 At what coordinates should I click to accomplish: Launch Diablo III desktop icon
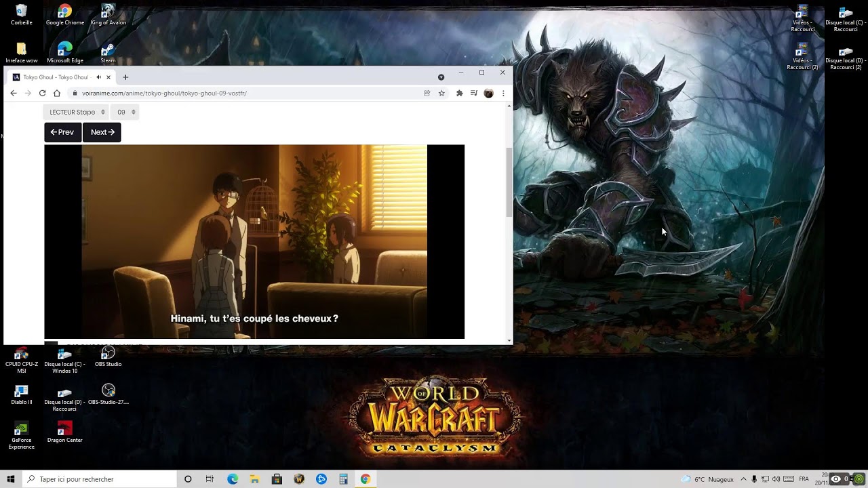21,394
